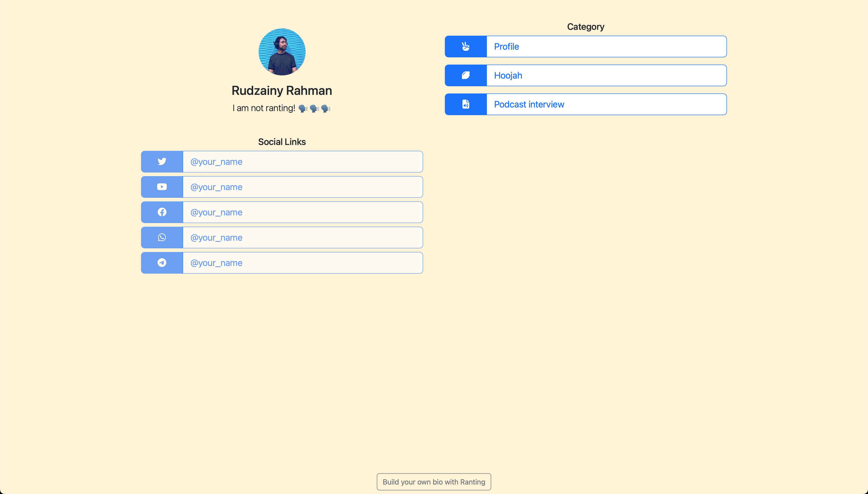
Task: Click the bio text saying I am not ranting
Action: pyautogui.click(x=281, y=108)
